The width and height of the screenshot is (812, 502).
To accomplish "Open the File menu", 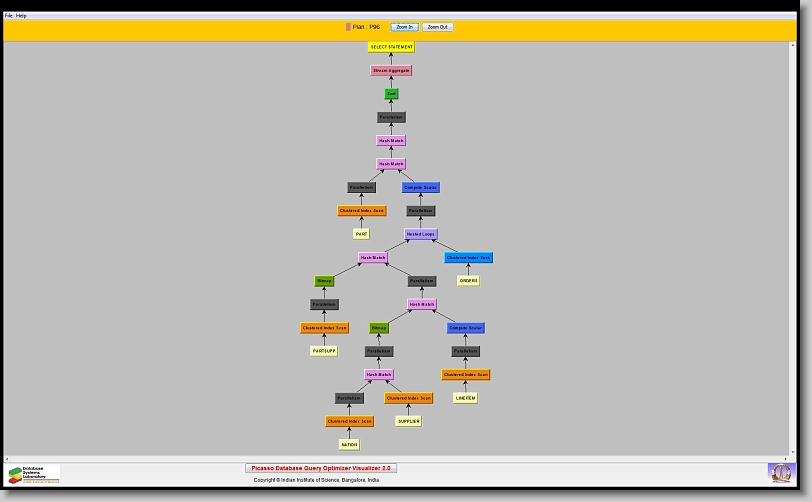I will (9, 16).
